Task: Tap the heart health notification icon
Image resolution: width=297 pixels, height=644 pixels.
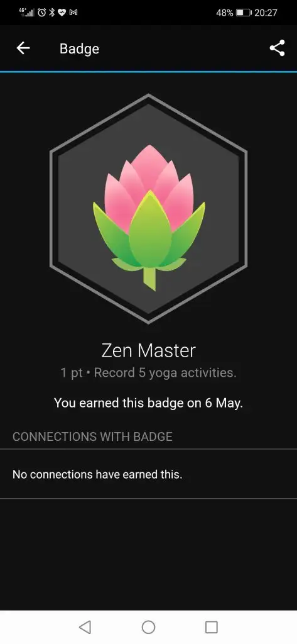Action: click(x=62, y=13)
